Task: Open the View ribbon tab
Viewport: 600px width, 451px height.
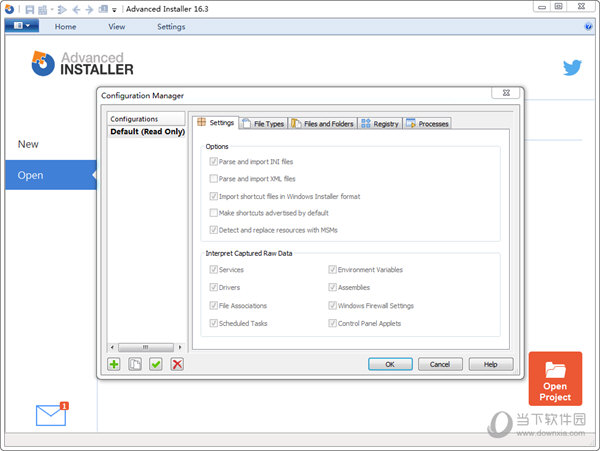Action: click(x=116, y=27)
